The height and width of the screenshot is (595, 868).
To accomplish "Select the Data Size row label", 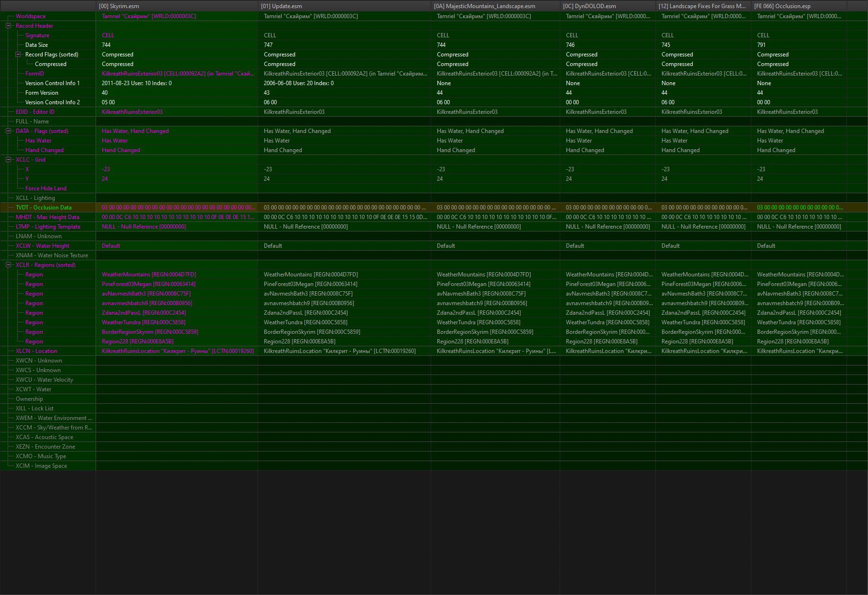I will pos(36,45).
